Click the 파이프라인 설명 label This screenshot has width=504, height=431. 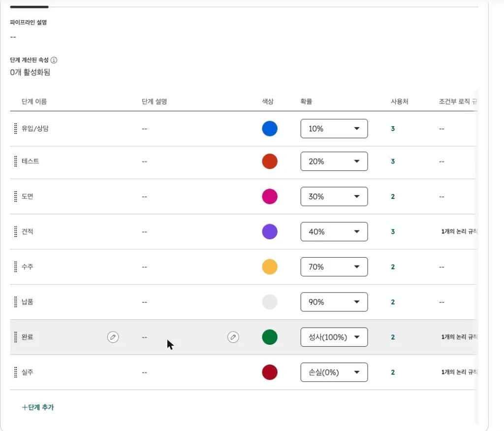tap(28, 23)
